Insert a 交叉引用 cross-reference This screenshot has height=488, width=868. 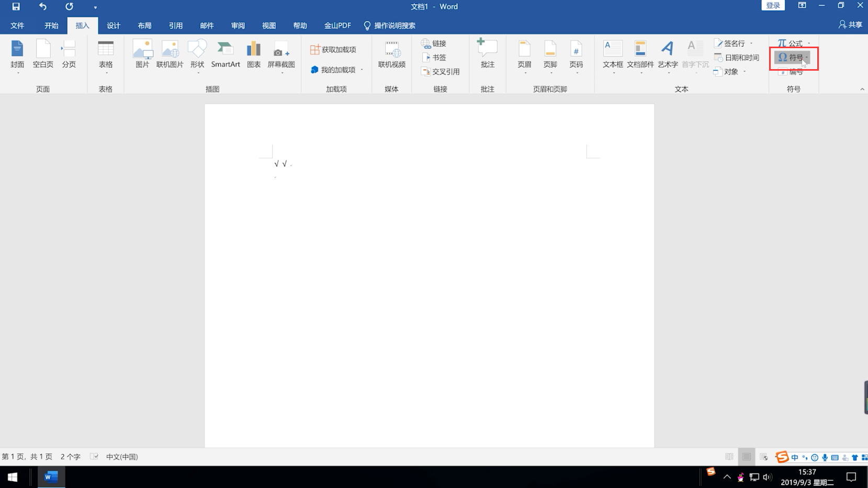[x=440, y=72]
